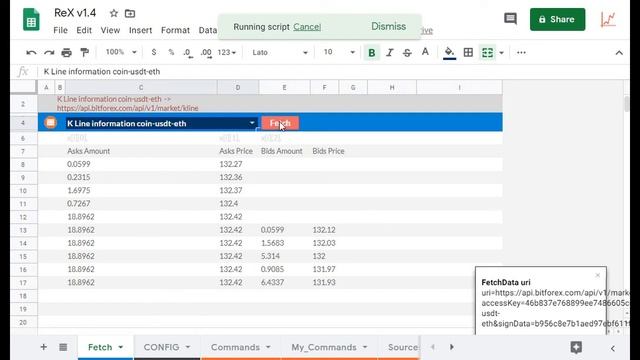Screen dimensions: 640x360
Task: Move document to folder icon
Action: [x=130, y=13]
